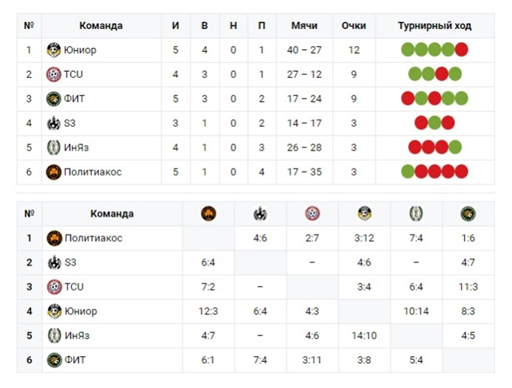Click the Турнирный ход column header
The height and width of the screenshot is (388, 512).
(435, 26)
